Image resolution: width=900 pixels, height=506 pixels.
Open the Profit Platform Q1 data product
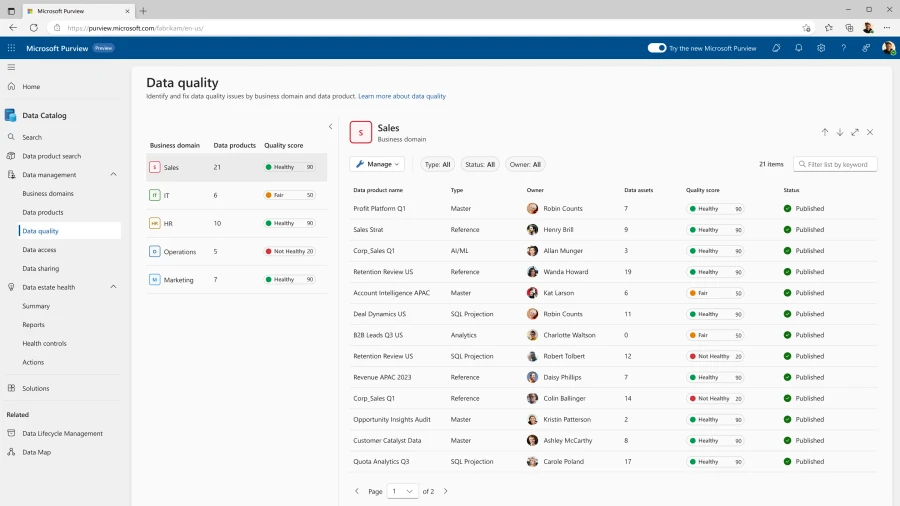pyautogui.click(x=379, y=208)
